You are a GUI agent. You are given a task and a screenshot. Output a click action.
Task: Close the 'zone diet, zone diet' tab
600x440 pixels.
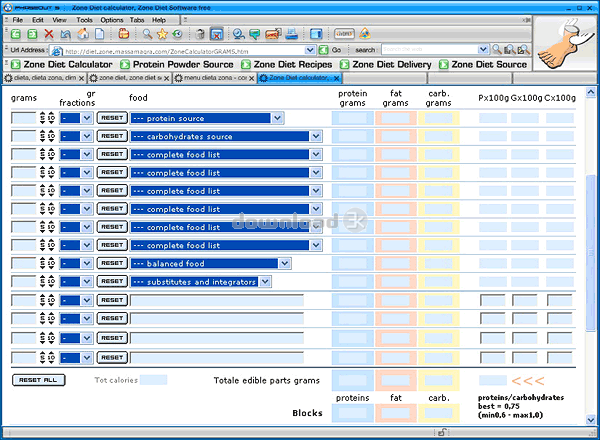point(167,78)
